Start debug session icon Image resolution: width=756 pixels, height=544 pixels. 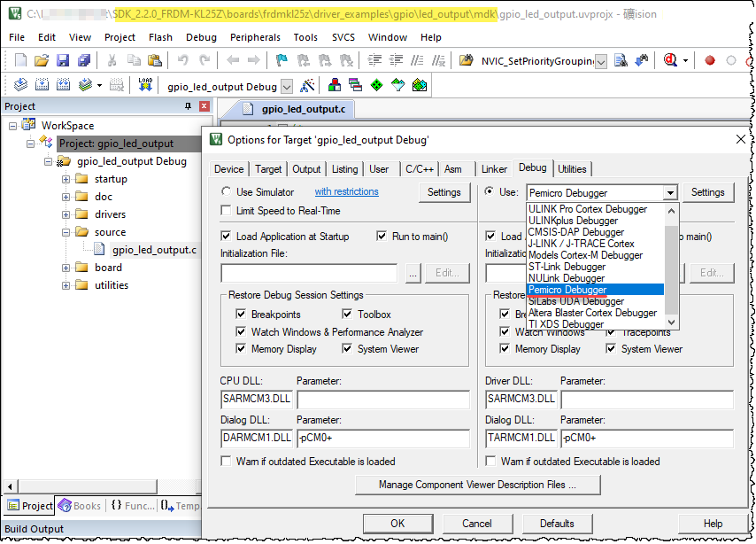tap(671, 60)
